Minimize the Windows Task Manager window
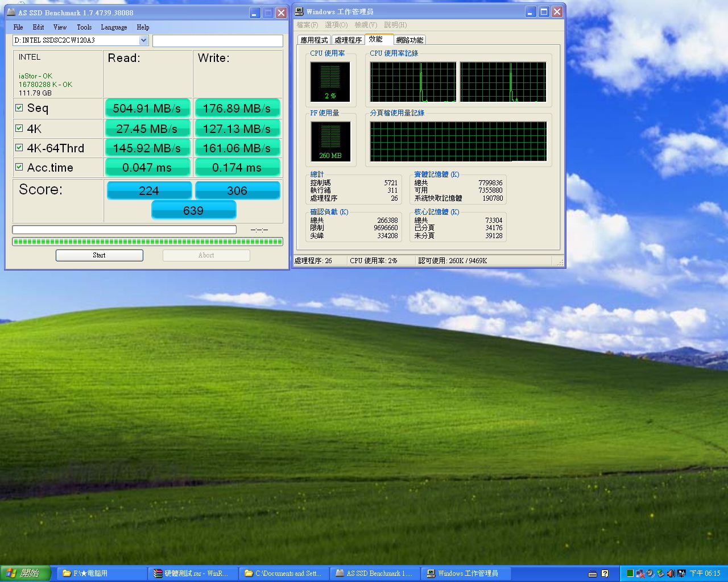Screen dimensions: 728x582 pos(531,11)
